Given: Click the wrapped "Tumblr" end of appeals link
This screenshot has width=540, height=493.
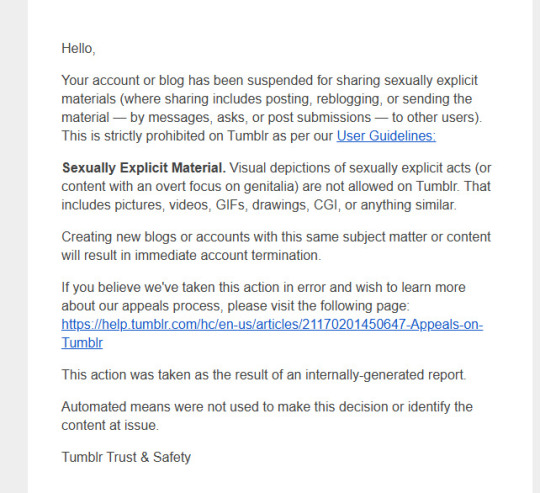Looking at the screenshot, I should [x=82, y=343].
